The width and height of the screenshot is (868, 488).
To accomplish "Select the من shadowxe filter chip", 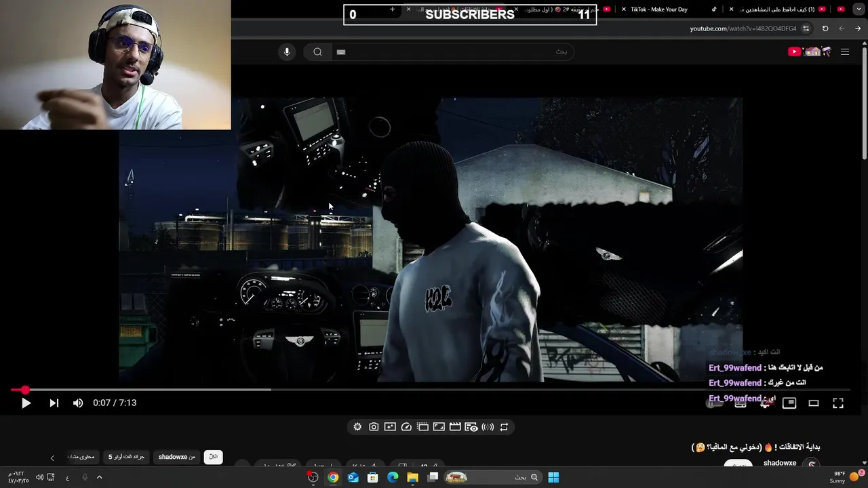I will pos(177,457).
